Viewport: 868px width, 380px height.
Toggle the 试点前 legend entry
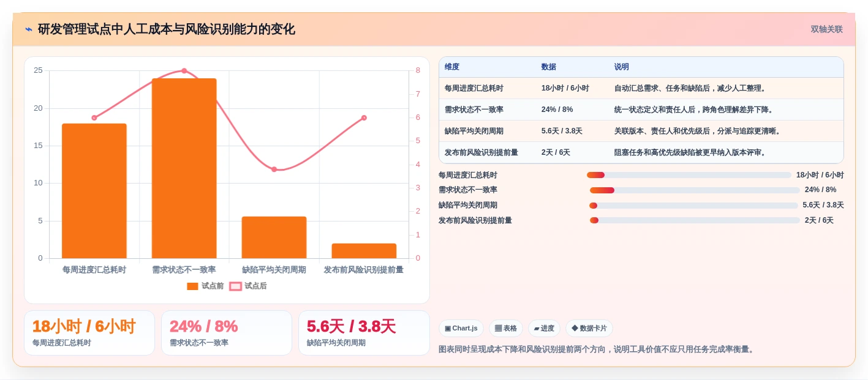(x=205, y=286)
